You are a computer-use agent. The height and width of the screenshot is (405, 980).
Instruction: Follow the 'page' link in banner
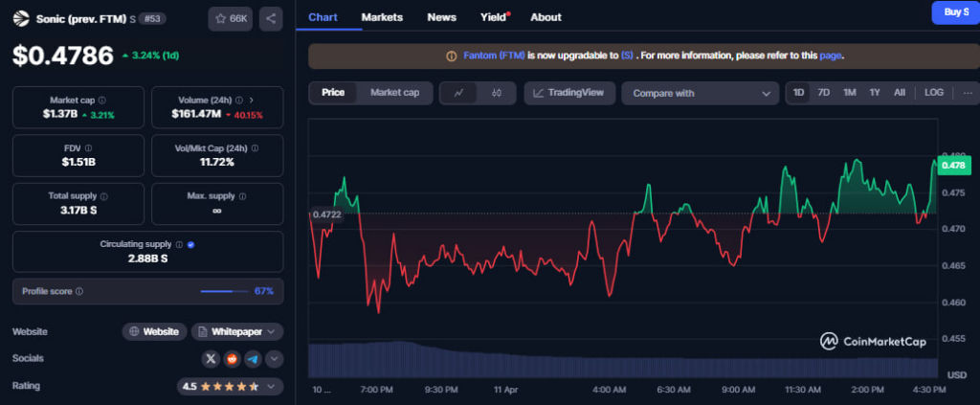click(830, 56)
